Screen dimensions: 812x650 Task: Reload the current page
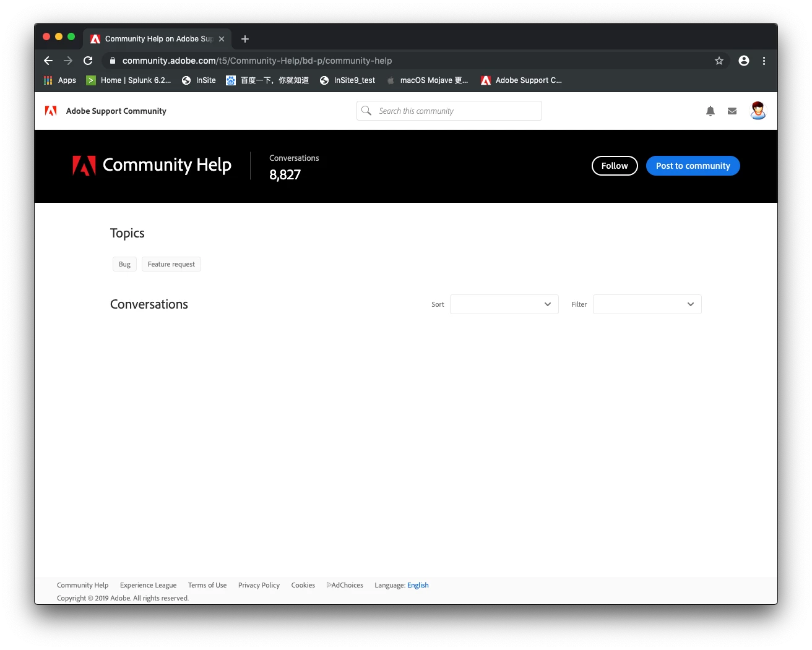88,61
